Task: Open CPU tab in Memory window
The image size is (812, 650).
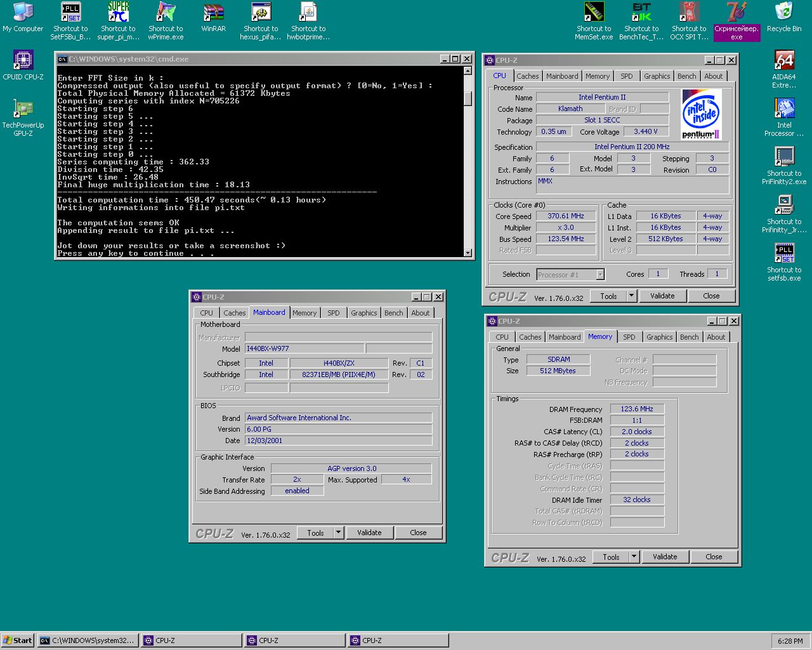Action: tap(502, 337)
